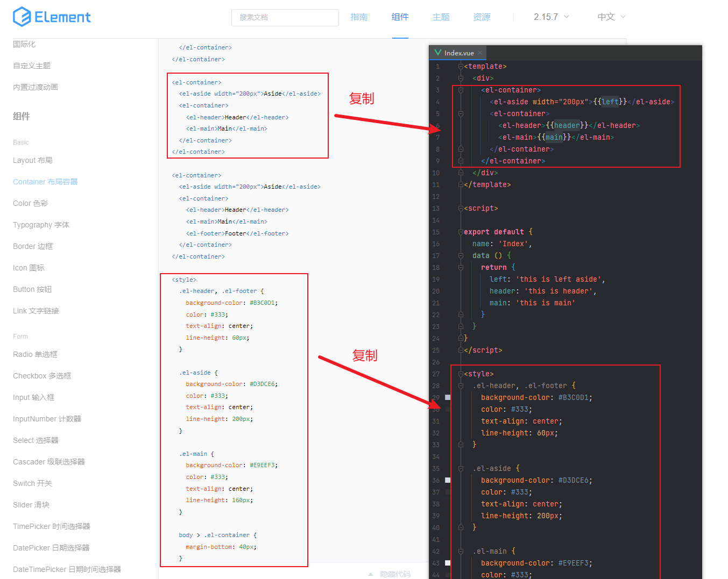Click fold end marker at line 40 brace
The width and height of the screenshot is (728, 579).
461,527
